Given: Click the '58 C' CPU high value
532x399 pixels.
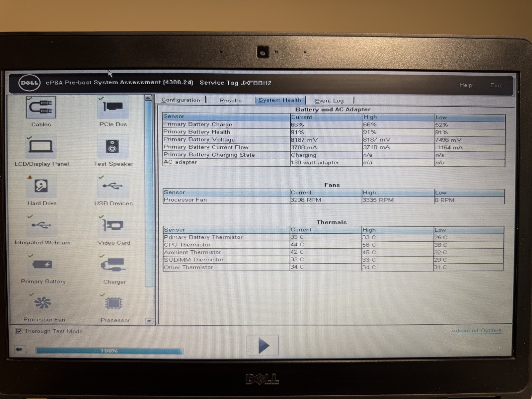Looking at the screenshot, I should pos(369,245).
